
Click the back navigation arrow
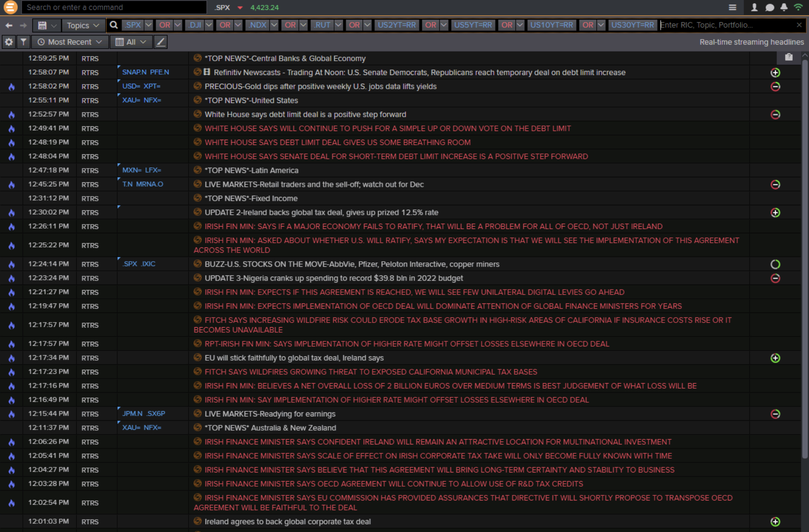9,25
